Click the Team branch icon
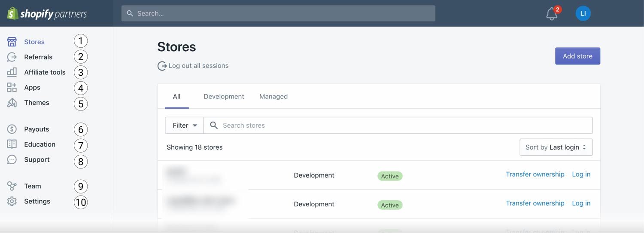 tap(12, 186)
